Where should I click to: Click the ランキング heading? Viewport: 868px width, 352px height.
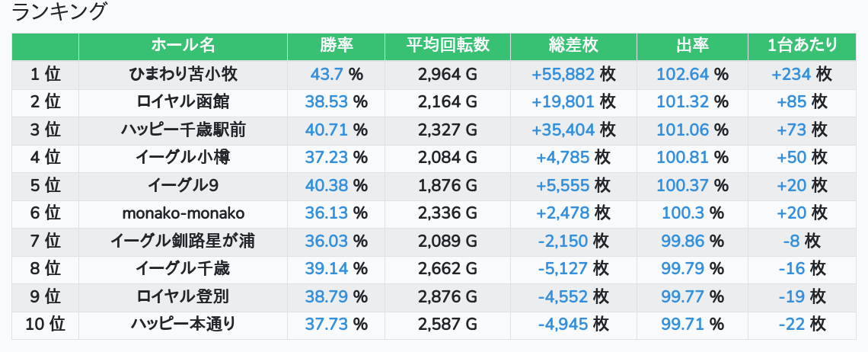(x=59, y=13)
